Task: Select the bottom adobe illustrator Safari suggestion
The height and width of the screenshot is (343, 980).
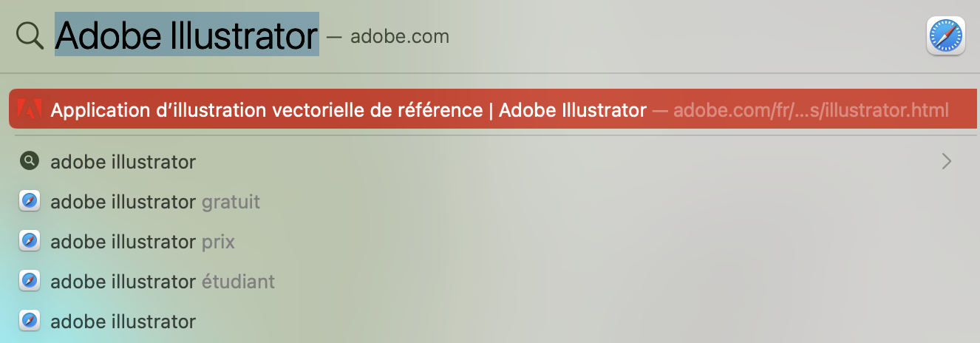Action: point(123,321)
